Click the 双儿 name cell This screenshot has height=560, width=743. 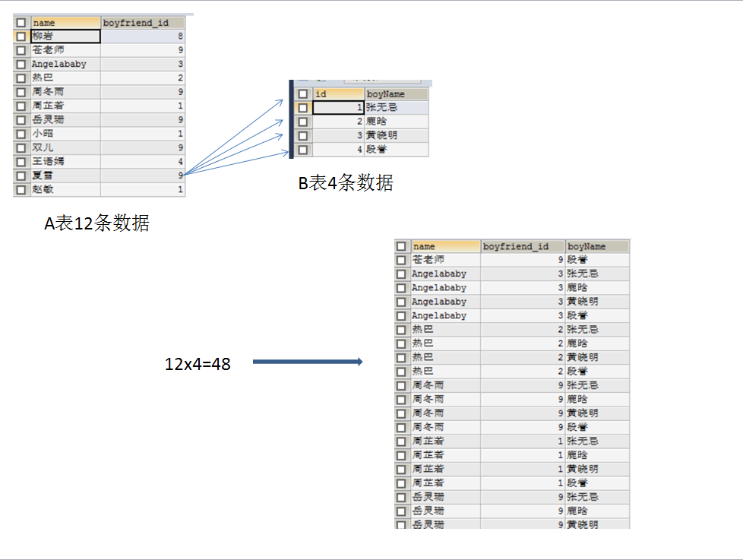[66, 148]
